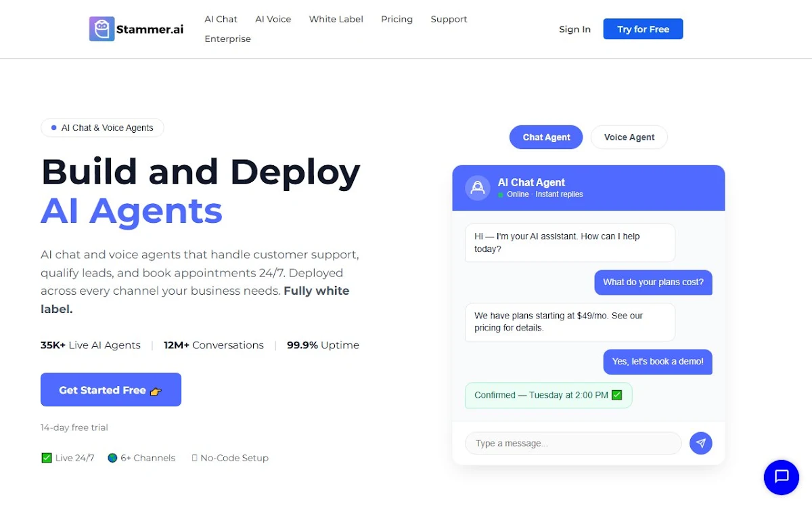Click the "6+ Channels" label
The image size is (812, 508).
click(148, 458)
